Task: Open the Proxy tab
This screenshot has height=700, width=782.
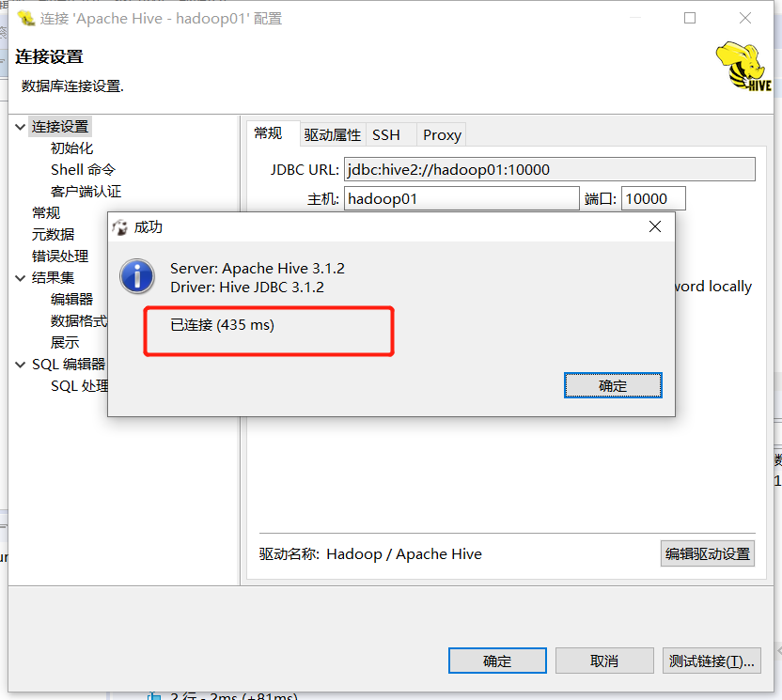Action: [x=442, y=135]
